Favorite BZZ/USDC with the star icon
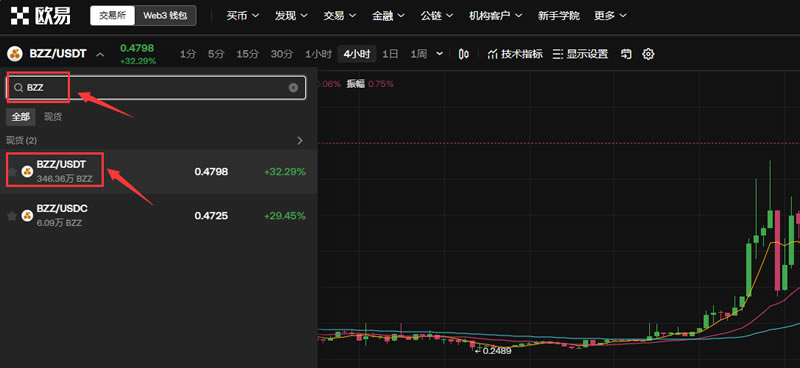Viewport: 800px width, 368px height. 11,216
